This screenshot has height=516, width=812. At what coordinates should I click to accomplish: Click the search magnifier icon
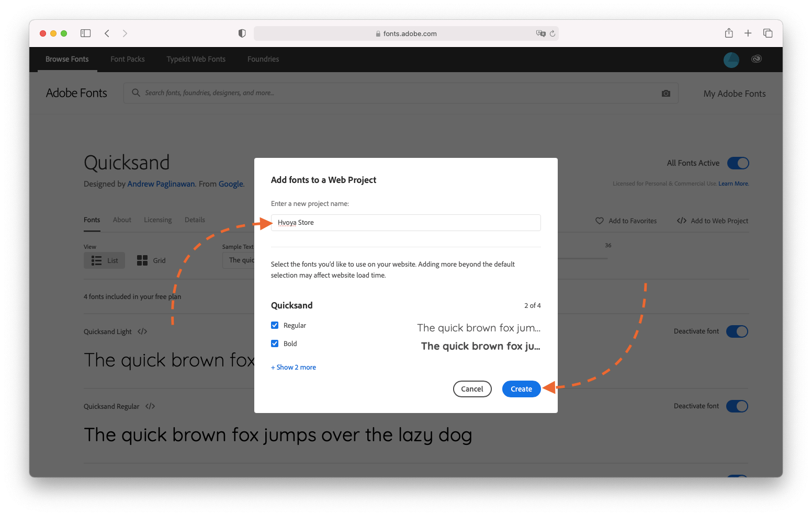click(x=136, y=93)
